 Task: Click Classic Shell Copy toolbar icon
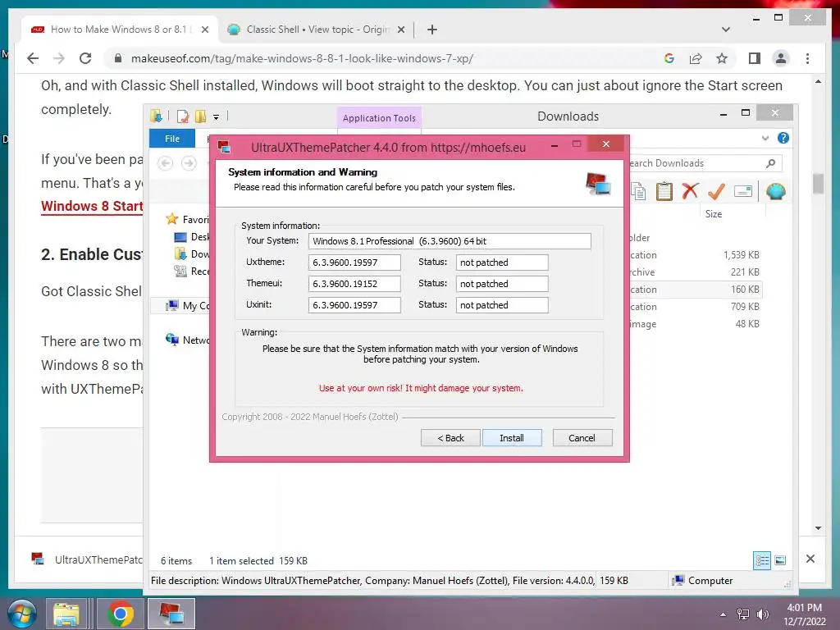[x=638, y=191]
